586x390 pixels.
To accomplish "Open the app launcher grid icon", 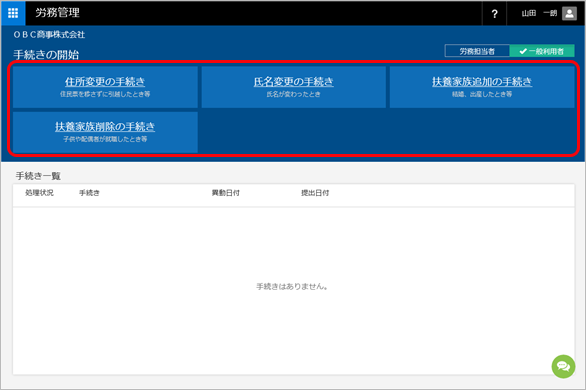I will click(x=13, y=13).
